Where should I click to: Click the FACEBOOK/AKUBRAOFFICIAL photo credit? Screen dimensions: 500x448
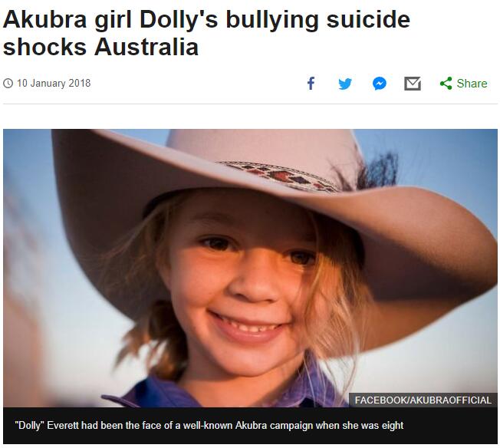(423, 400)
